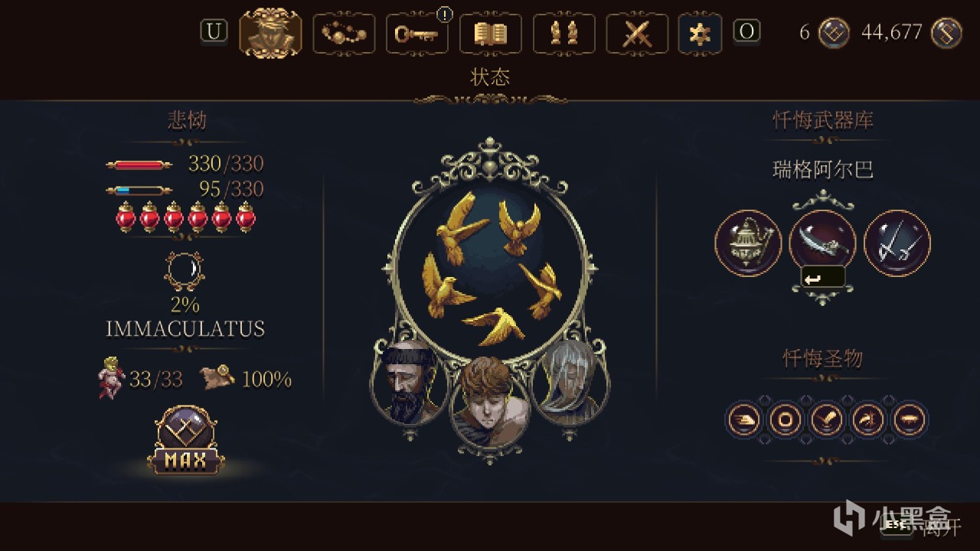Select the rapier and dagger weapon icon
Viewport: 980px width, 551px height.
coord(897,243)
